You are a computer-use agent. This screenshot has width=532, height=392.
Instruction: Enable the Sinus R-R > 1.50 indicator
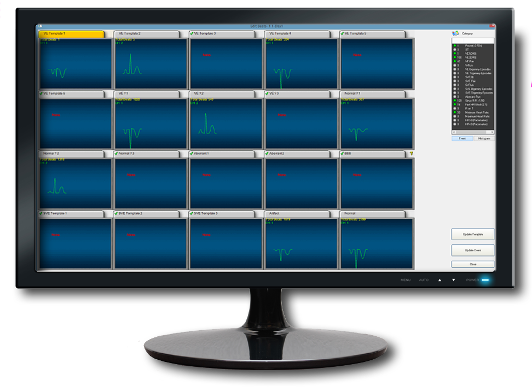pyautogui.click(x=455, y=100)
